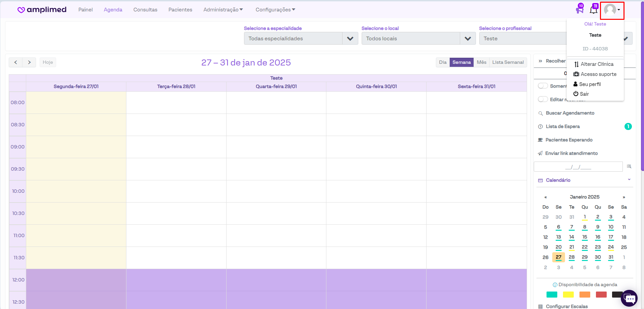Go to the previous week with left arrow
Screen dimensions: 644x309
[15, 62]
